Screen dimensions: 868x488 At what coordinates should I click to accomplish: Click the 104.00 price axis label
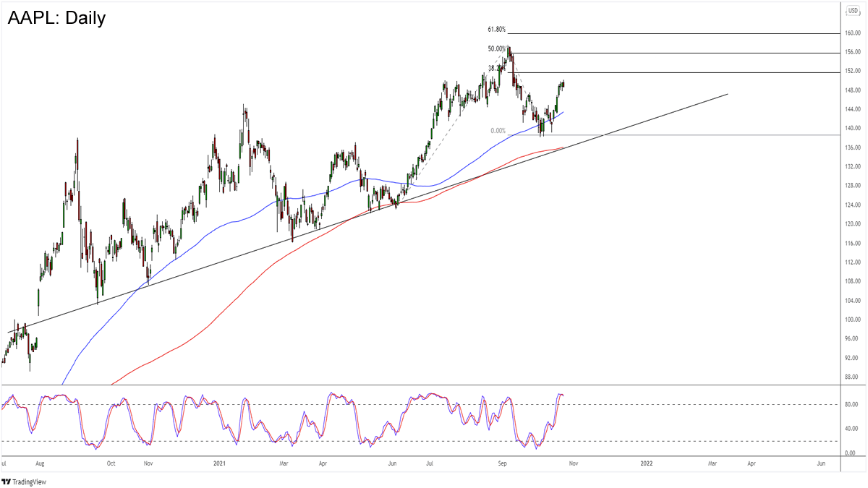coord(853,301)
